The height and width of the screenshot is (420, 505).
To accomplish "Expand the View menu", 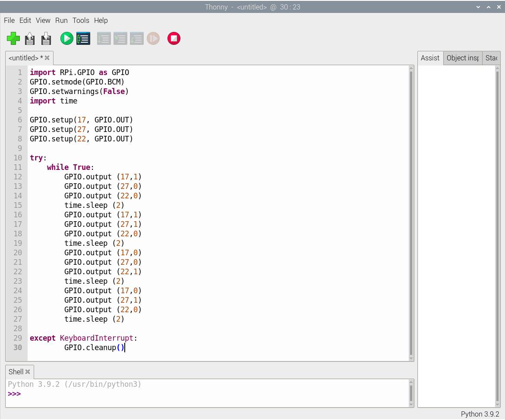I will pos(43,20).
